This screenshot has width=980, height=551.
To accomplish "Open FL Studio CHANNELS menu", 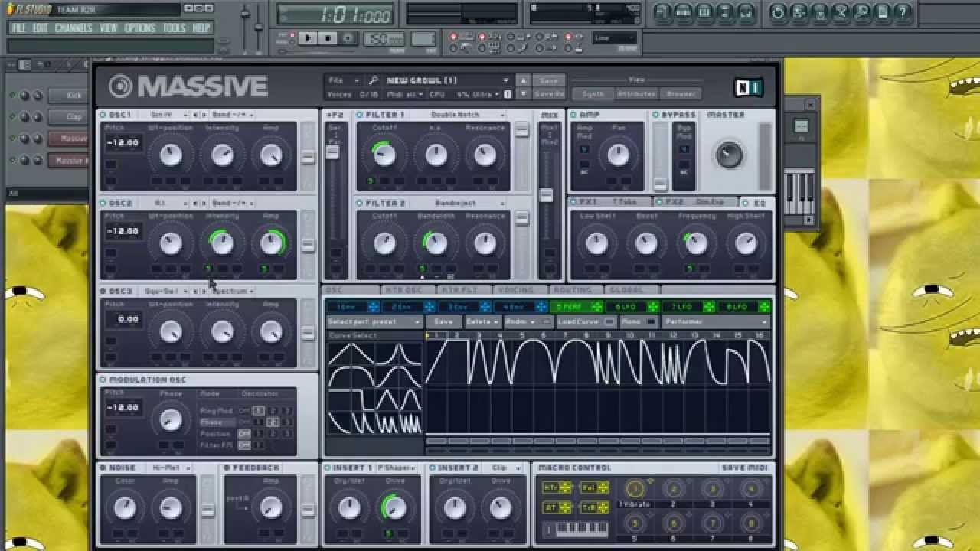I will tap(73, 28).
